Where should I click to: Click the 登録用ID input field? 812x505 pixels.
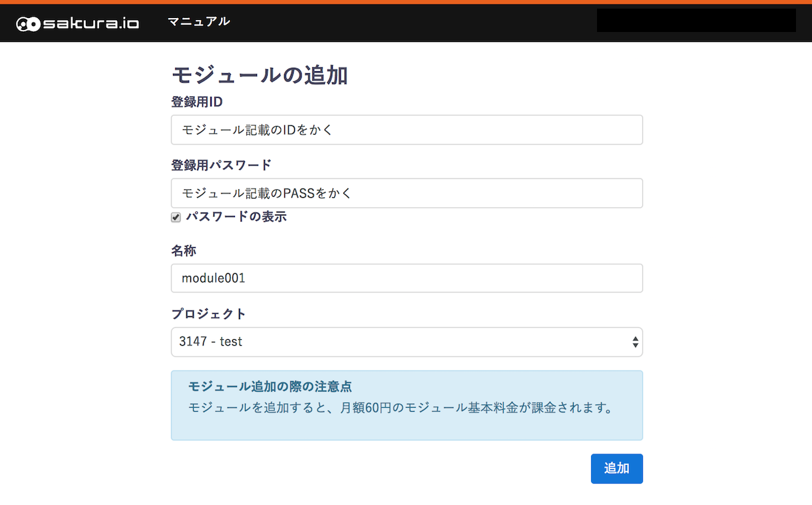pyautogui.click(x=407, y=129)
